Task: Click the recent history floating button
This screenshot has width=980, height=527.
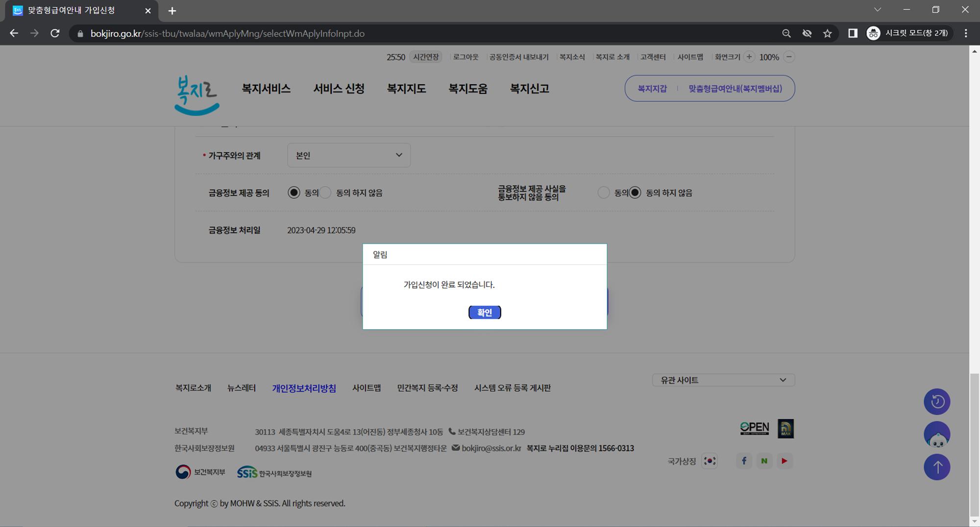Action: click(x=937, y=402)
